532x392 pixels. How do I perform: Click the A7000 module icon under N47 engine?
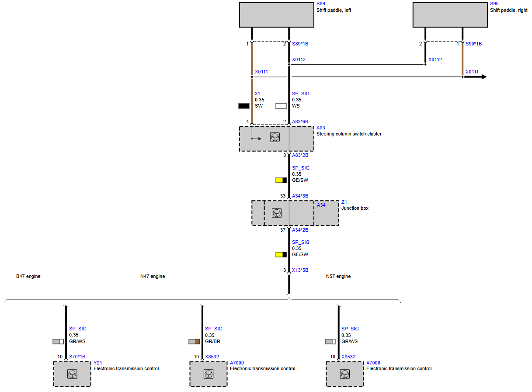[x=209, y=374]
